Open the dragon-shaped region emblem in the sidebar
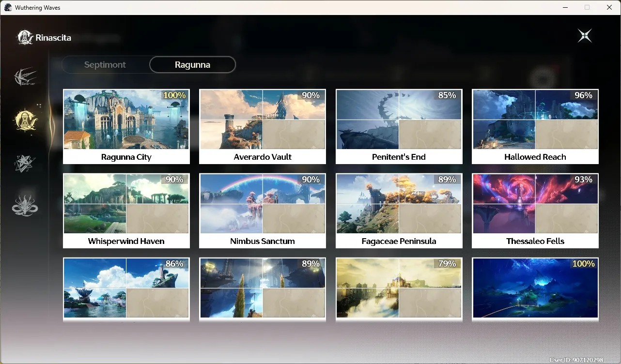 click(25, 206)
